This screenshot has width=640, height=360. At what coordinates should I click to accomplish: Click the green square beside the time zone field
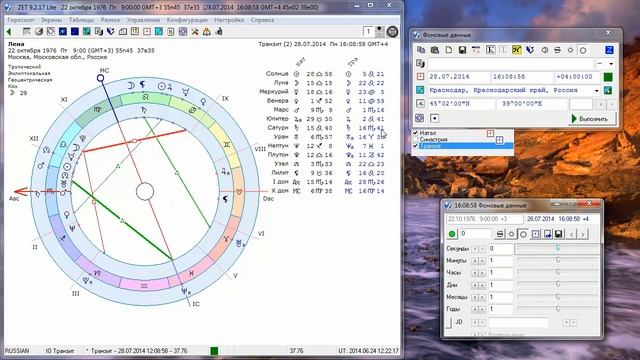pos(608,77)
